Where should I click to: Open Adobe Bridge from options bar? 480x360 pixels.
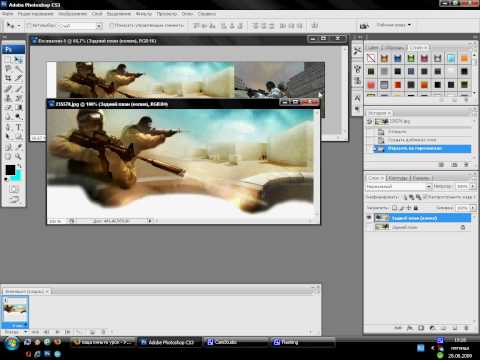tap(364, 26)
